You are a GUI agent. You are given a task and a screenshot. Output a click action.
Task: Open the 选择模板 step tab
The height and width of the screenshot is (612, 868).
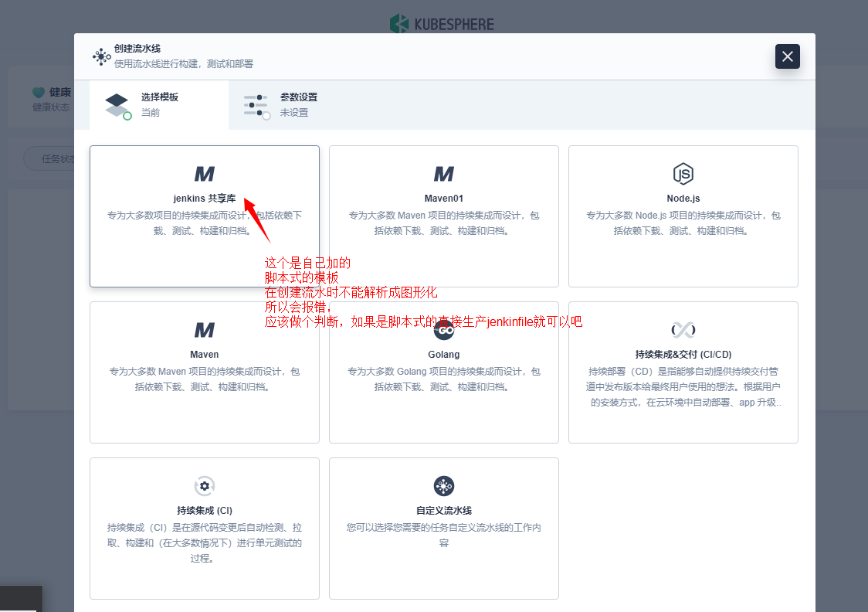point(159,105)
